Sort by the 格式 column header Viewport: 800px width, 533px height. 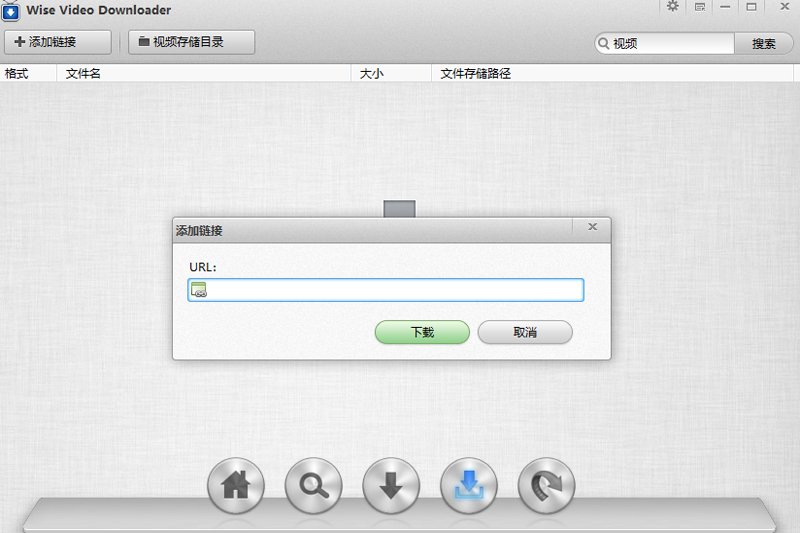(x=28, y=73)
